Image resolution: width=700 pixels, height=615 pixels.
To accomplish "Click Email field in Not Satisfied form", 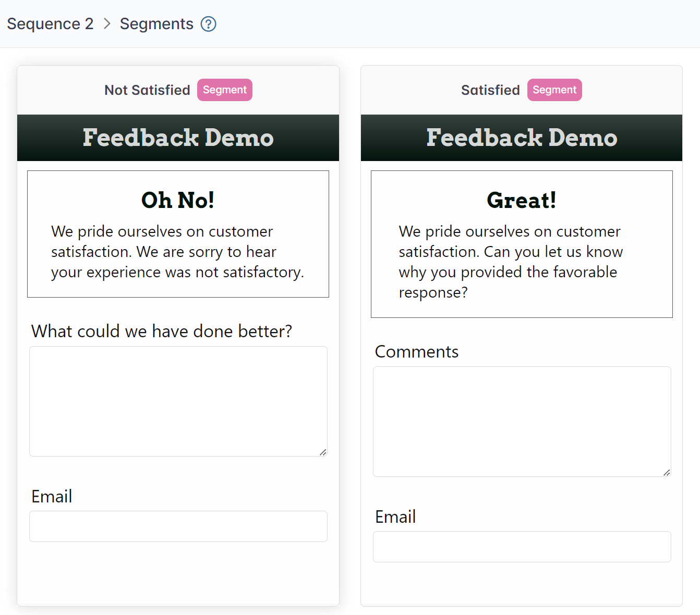I will pyautogui.click(x=178, y=526).
